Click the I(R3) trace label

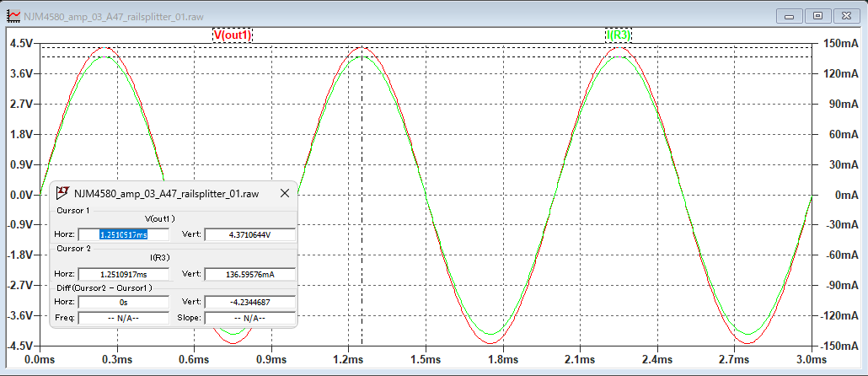[619, 35]
